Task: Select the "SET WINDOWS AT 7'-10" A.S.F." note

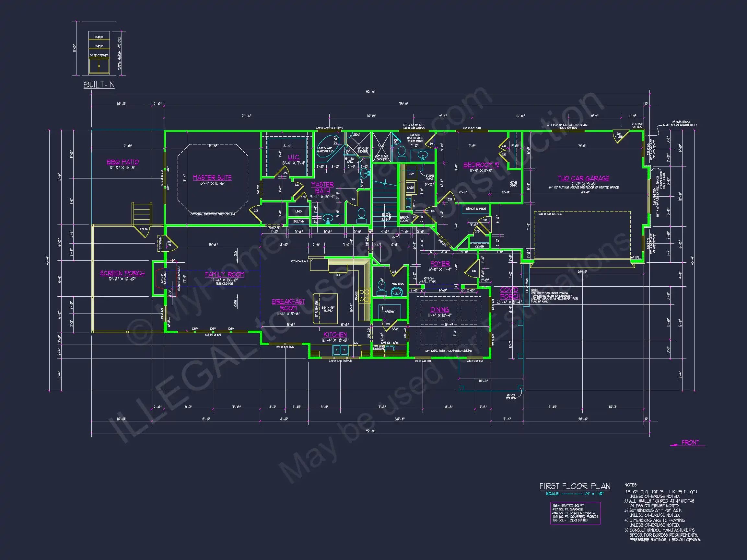Action: pos(655,510)
